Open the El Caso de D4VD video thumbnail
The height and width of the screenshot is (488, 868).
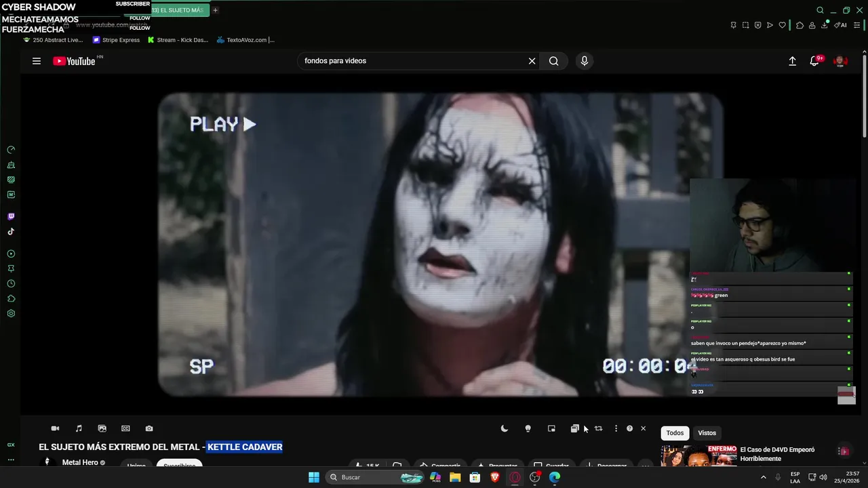[698, 455]
